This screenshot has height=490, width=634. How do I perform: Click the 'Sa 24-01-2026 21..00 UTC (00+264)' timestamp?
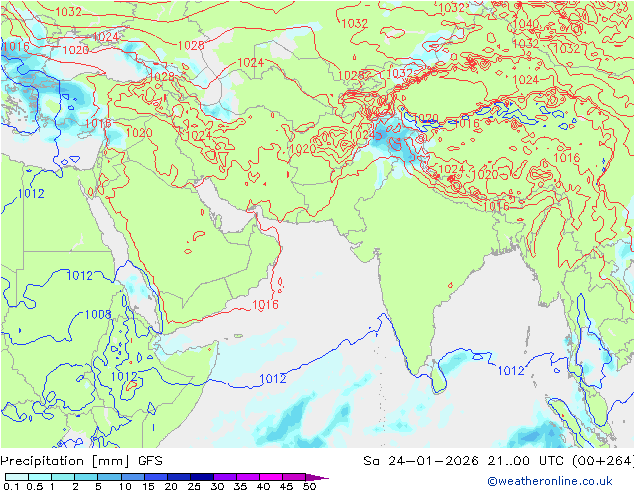coord(498,461)
